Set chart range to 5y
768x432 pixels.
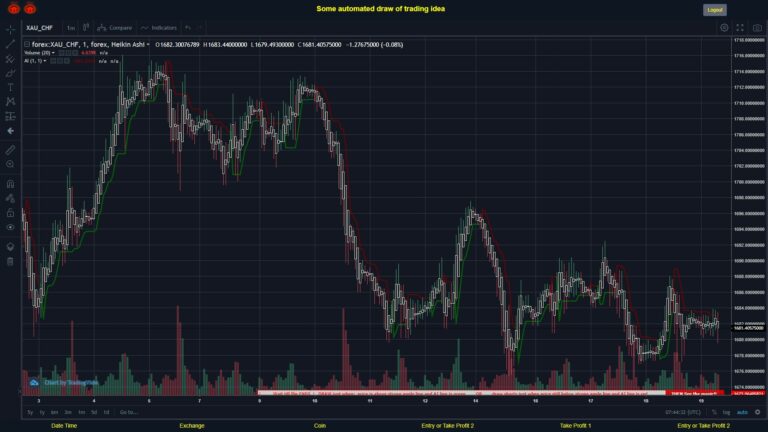(x=30, y=412)
